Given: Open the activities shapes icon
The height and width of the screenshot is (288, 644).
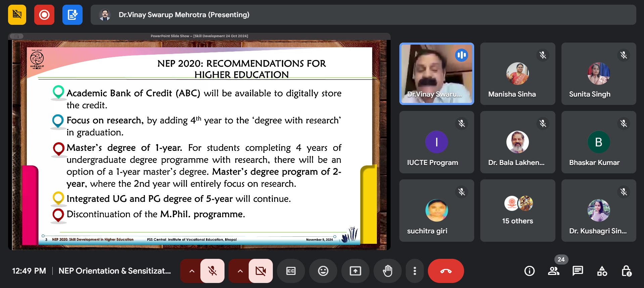Looking at the screenshot, I should tap(602, 271).
